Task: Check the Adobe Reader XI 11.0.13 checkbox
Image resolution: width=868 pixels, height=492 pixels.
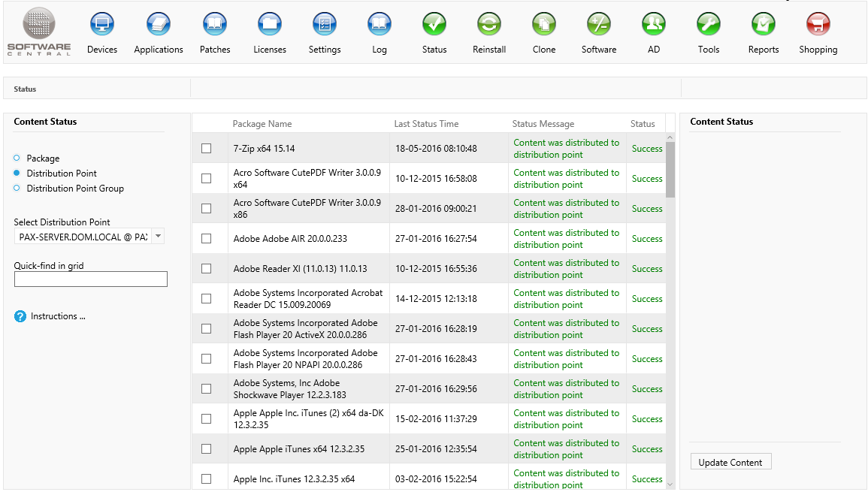Action: [x=207, y=268]
